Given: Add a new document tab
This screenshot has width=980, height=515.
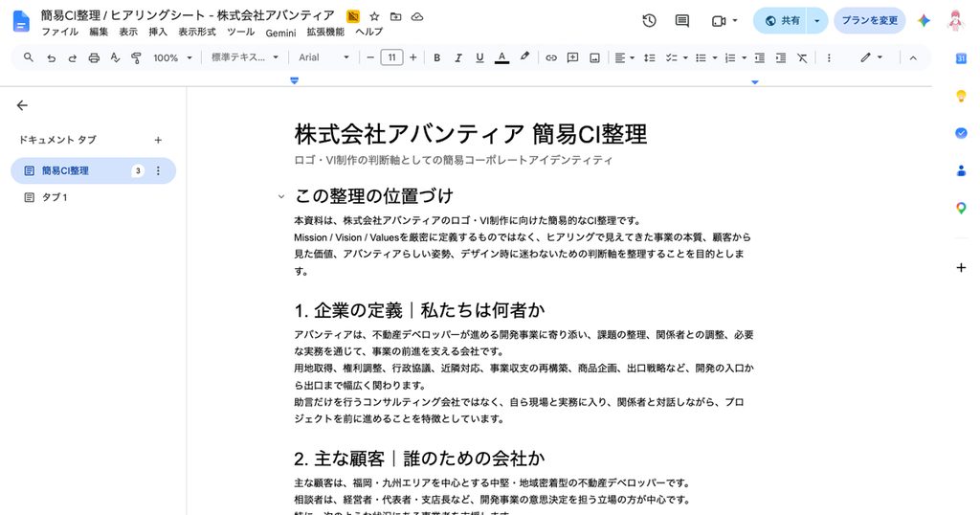Looking at the screenshot, I should [x=158, y=140].
